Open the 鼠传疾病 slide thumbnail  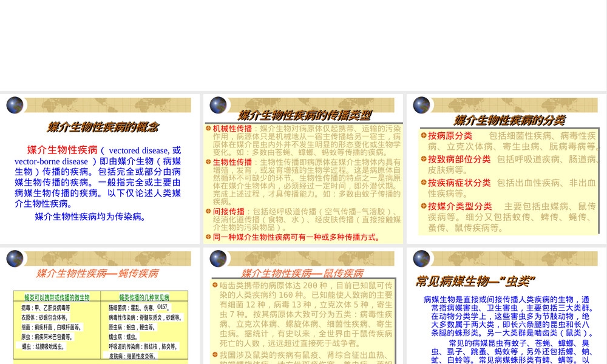(x=303, y=306)
